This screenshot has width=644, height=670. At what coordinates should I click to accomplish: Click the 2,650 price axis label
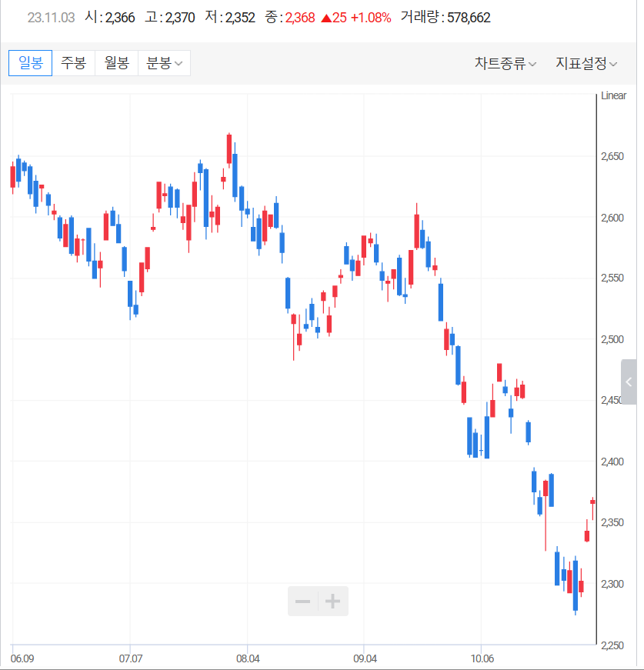pyautogui.click(x=612, y=156)
